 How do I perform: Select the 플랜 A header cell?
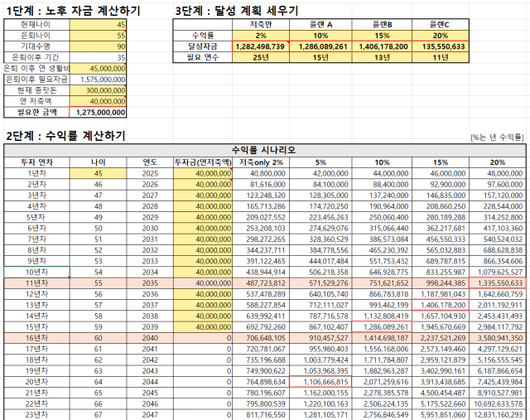(x=320, y=24)
